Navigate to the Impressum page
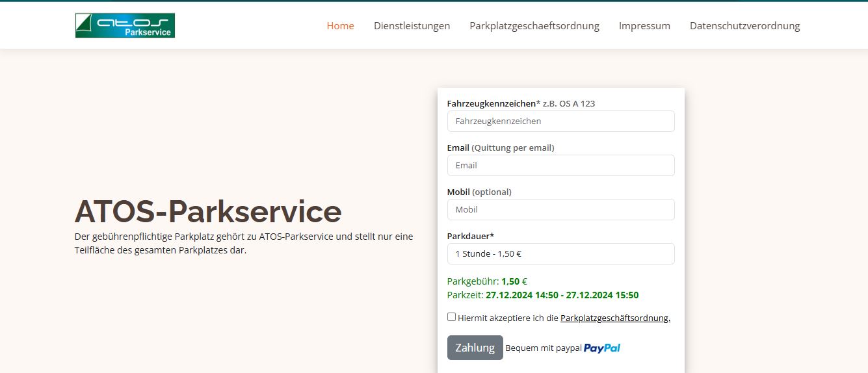Screen dimensions: 868x373 tap(644, 26)
